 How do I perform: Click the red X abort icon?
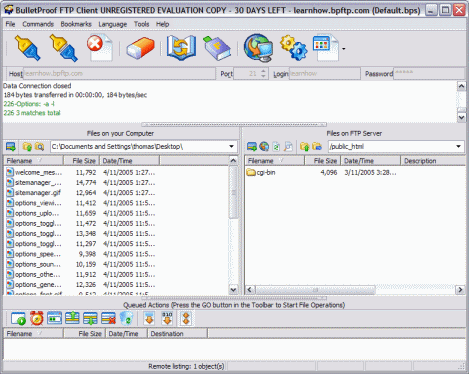coord(100,48)
